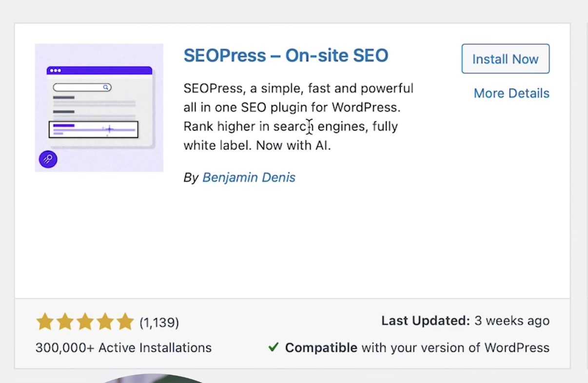The width and height of the screenshot is (588, 383).
Task: Click the five-star rating row
Action: [x=85, y=322]
